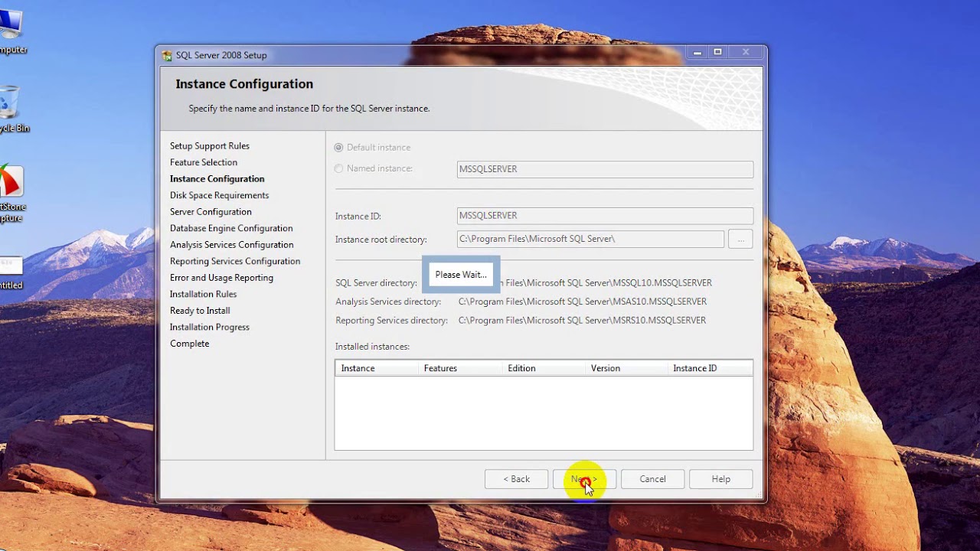Minimize the SQL Server 2008 Setup window

pos(697,53)
